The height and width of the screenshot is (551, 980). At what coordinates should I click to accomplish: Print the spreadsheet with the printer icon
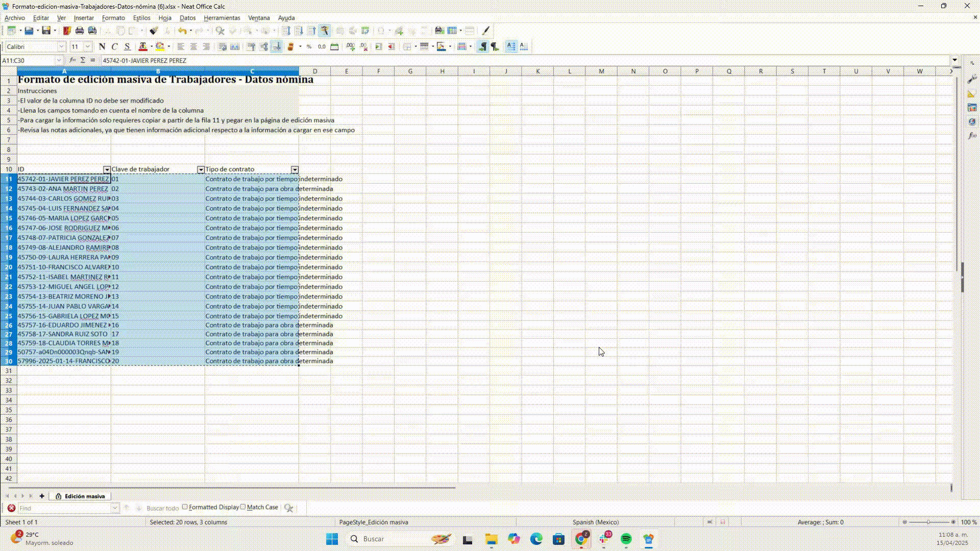click(x=80, y=31)
